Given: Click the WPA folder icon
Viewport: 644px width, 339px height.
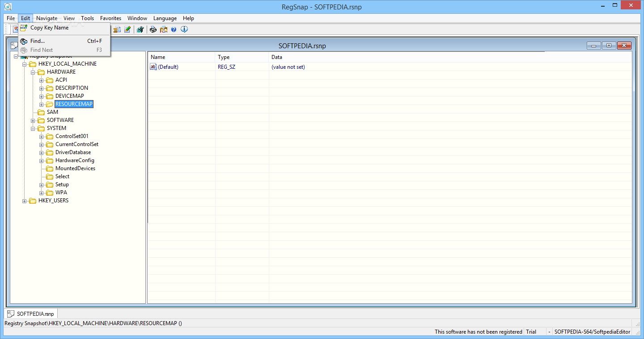Looking at the screenshot, I should pos(50,193).
